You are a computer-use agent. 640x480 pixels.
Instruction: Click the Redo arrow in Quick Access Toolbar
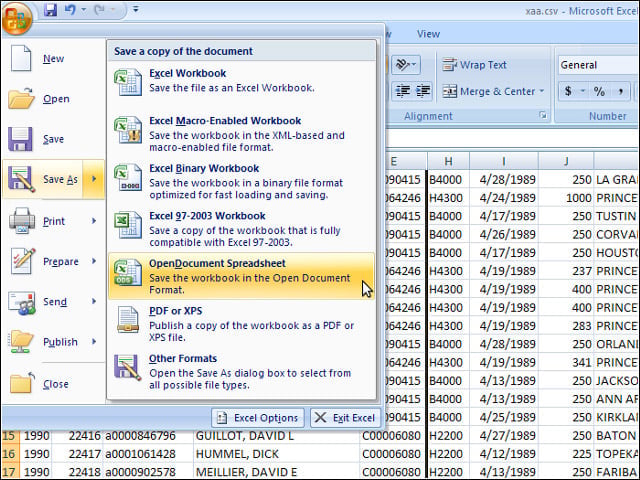pos(99,10)
